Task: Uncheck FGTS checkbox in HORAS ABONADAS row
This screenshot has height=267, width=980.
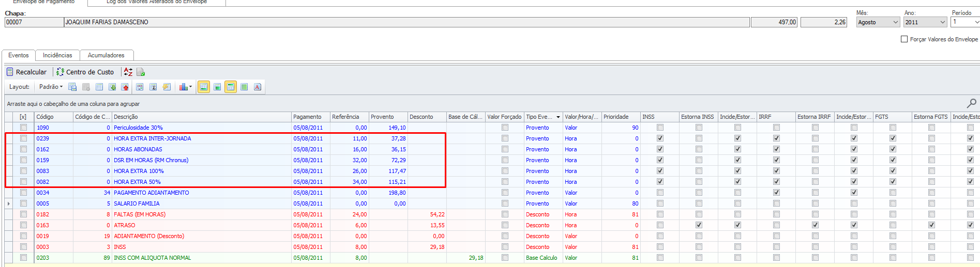Action: (x=893, y=149)
